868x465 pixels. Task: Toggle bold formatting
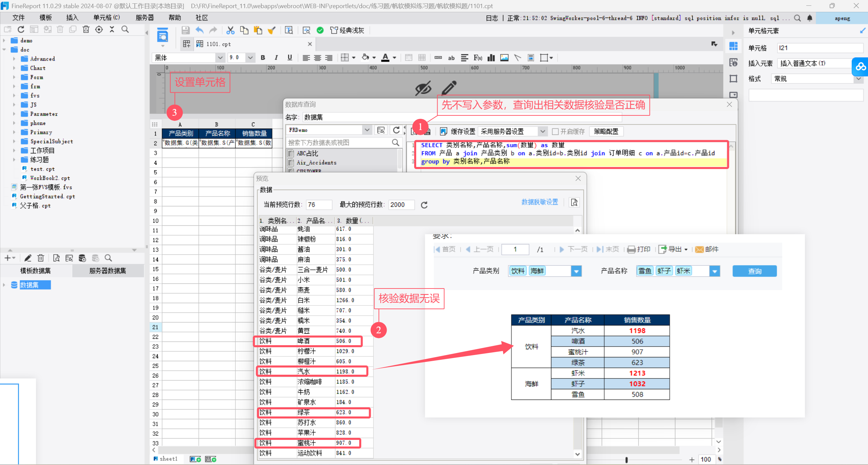coord(263,58)
